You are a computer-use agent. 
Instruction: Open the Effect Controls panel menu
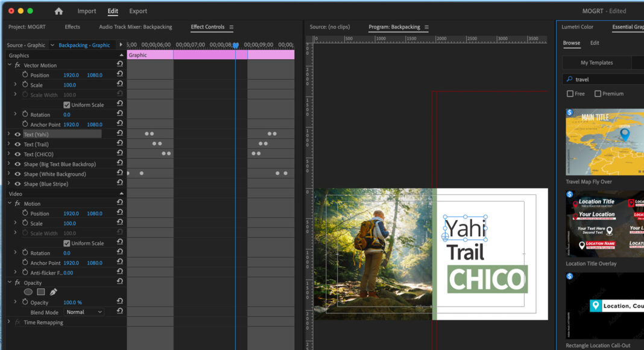pyautogui.click(x=232, y=27)
